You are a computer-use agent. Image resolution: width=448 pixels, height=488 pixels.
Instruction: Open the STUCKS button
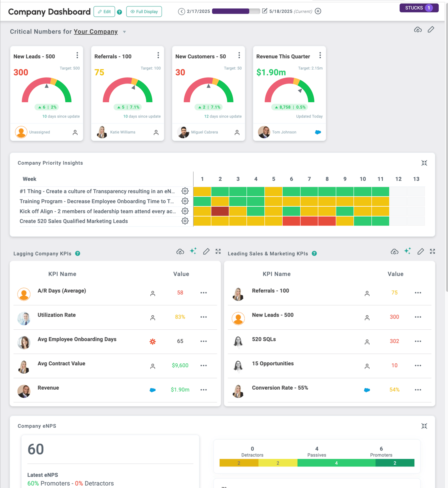(418, 8)
